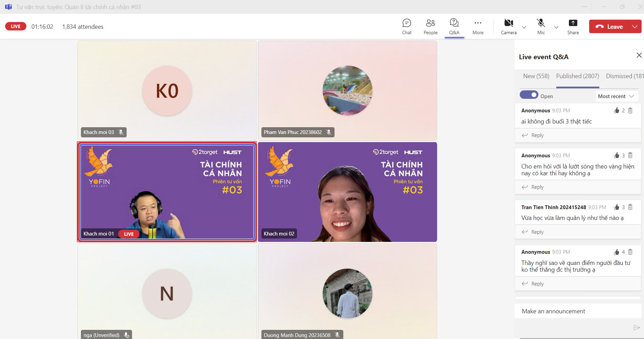Close the Live event Q&A panel
644x339 pixels.
click(639, 55)
